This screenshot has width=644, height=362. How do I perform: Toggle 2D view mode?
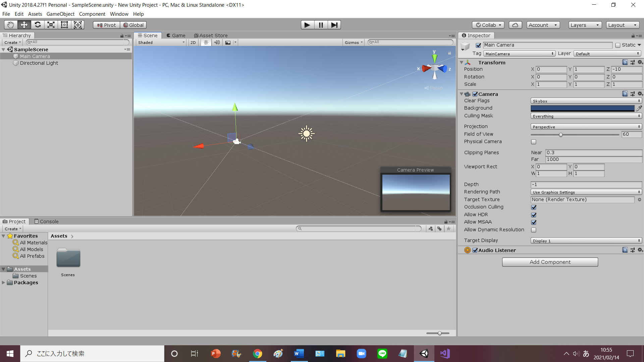click(193, 43)
